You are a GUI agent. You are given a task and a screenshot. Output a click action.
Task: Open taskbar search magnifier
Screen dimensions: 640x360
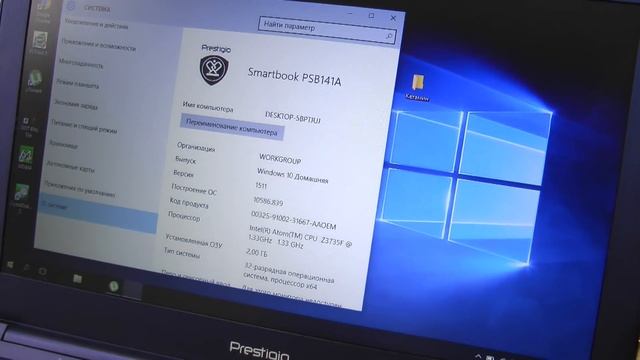tap(27, 268)
